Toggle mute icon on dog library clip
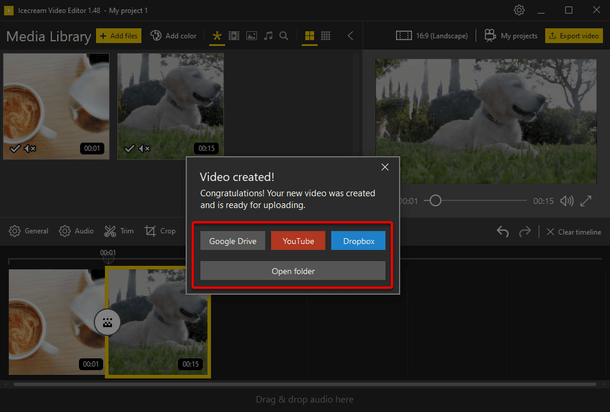Image resolution: width=610 pixels, height=412 pixels. click(144, 148)
